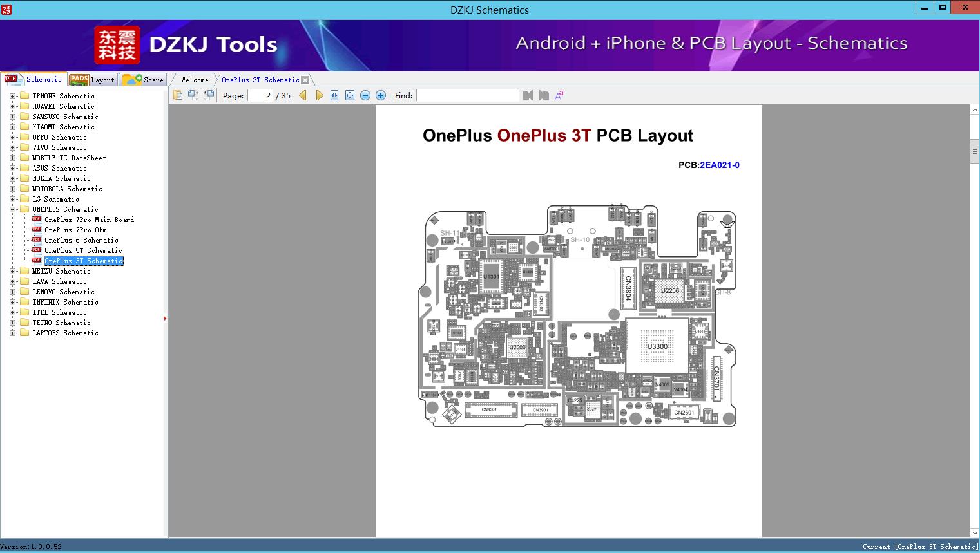Toggle match case search option

tap(559, 95)
